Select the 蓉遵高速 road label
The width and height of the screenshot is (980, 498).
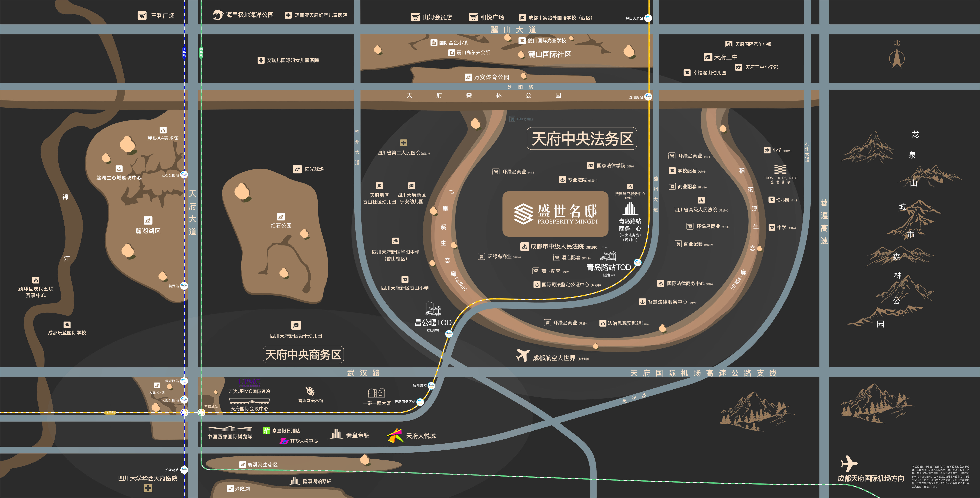[824, 222]
